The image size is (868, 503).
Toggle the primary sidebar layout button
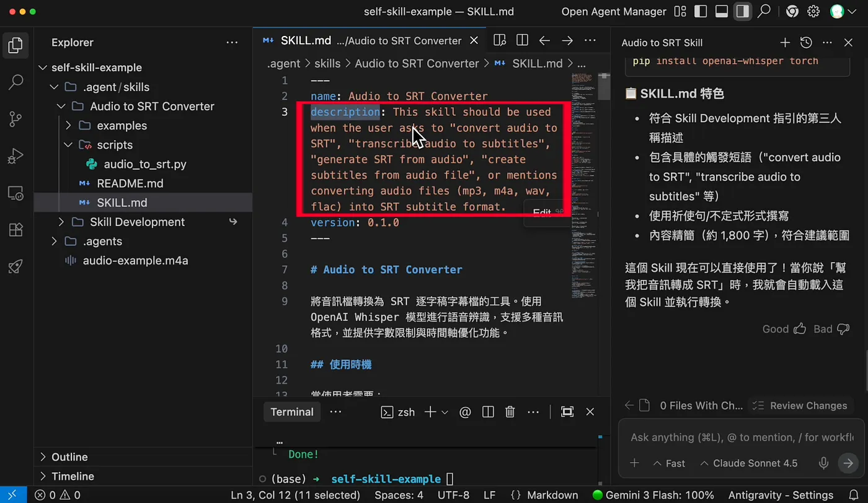click(x=701, y=11)
